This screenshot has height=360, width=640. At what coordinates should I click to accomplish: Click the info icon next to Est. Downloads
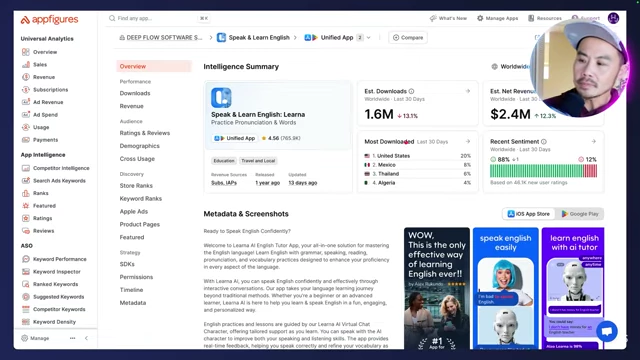(411, 91)
